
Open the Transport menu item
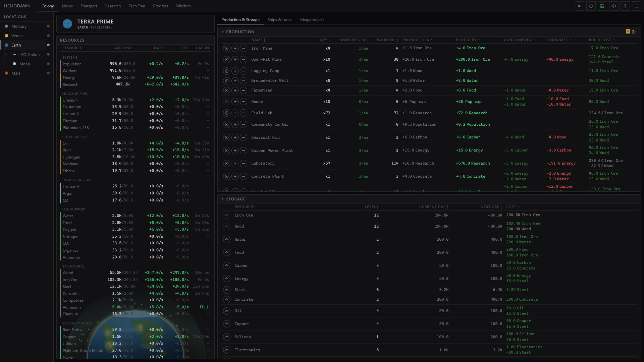coord(89,6)
